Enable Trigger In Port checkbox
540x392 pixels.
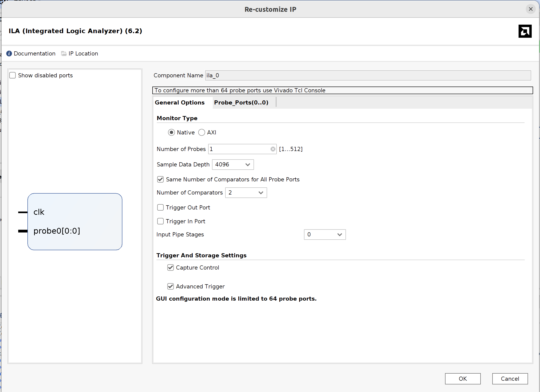click(160, 221)
